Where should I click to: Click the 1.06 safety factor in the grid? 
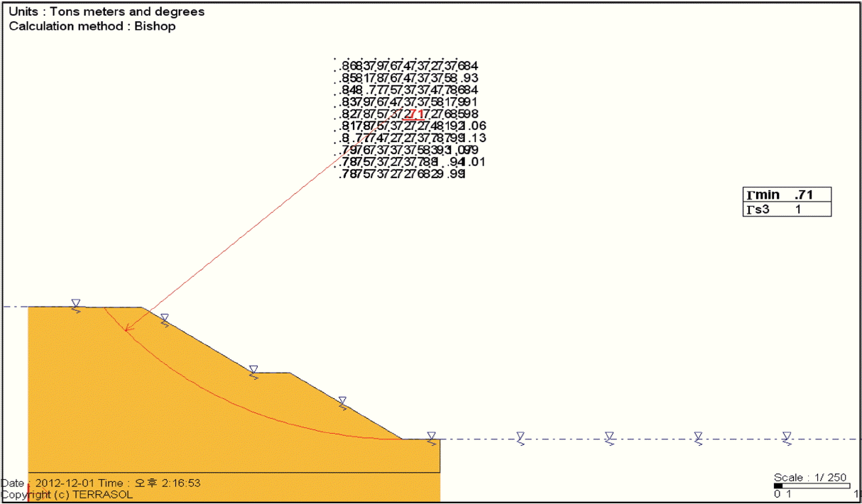[473, 126]
